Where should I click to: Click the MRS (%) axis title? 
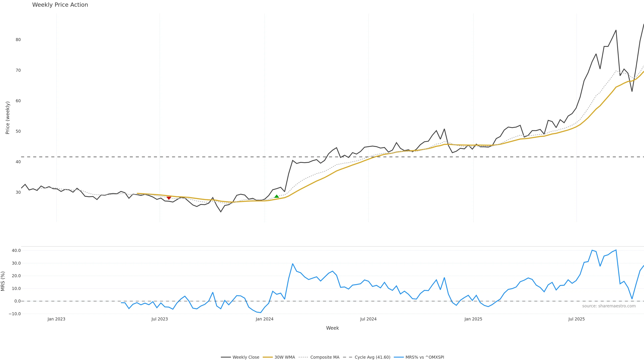(x=3, y=281)
